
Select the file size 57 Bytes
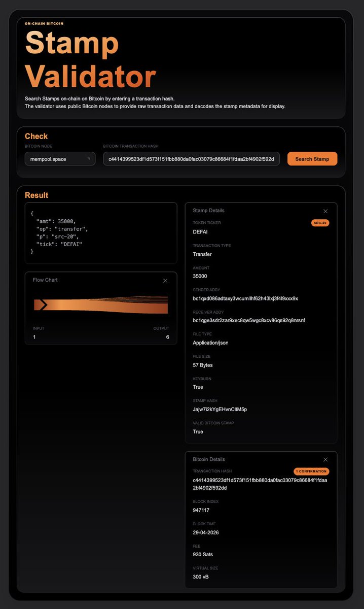(x=203, y=365)
